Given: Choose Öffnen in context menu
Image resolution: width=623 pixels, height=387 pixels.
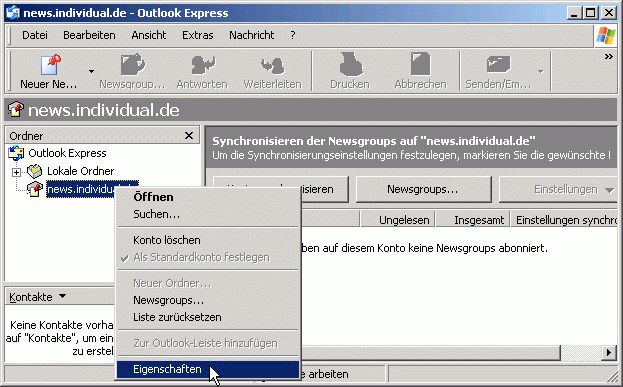Looking at the screenshot, I should [207, 197].
